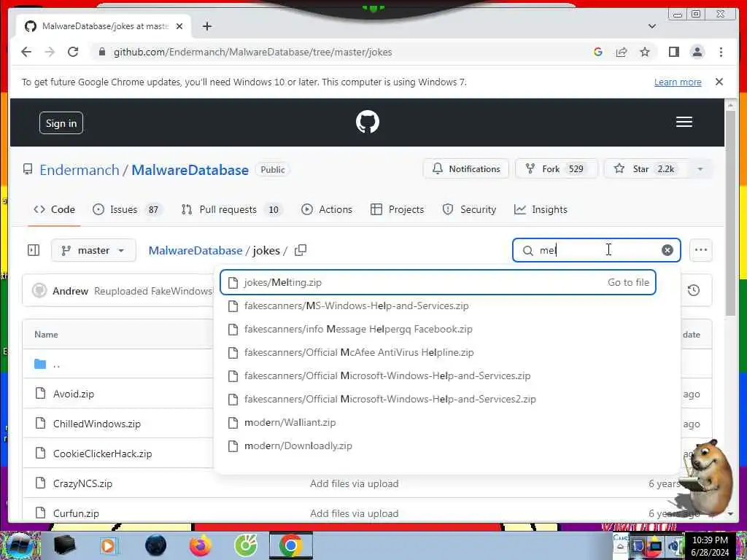The width and height of the screenshot is (747, 560).
Task: Select the modern/Downloadly.zip result
Action: (x=438, y=446)
